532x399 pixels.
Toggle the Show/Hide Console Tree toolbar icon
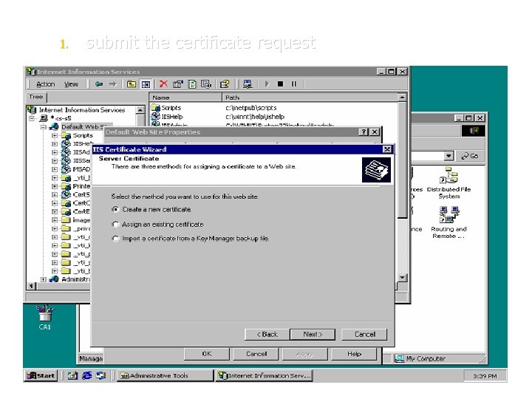pos(146,83)
